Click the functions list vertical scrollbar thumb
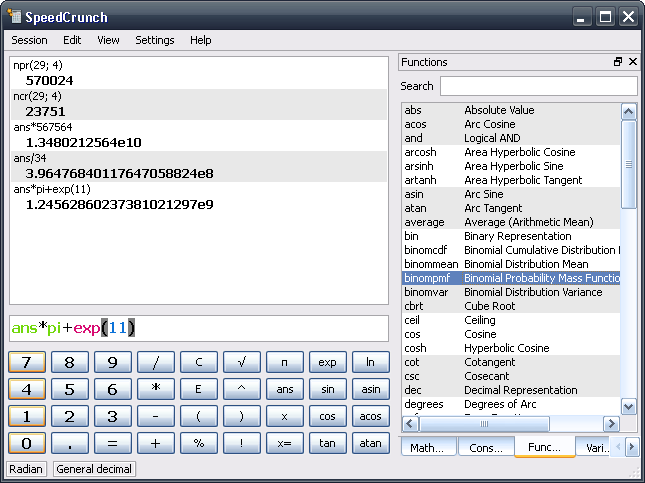 [x=629, y=165]
